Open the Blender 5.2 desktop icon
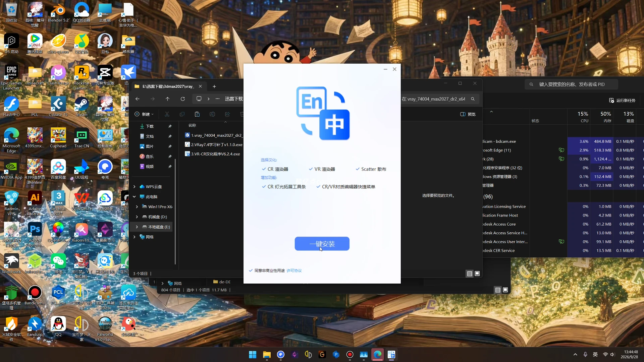Viewport: 644px width, 362px height. point(58,13)
